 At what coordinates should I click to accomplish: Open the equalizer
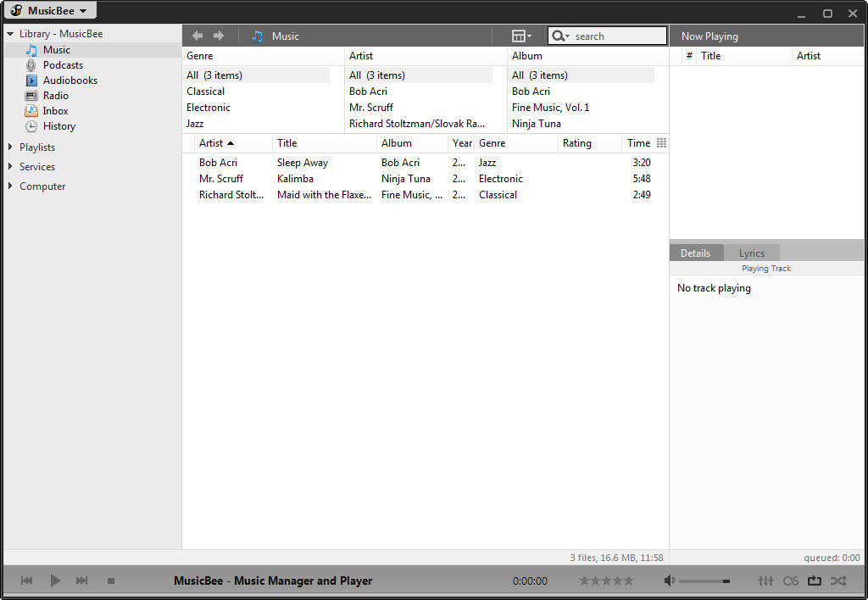click(x=765, y=581)
